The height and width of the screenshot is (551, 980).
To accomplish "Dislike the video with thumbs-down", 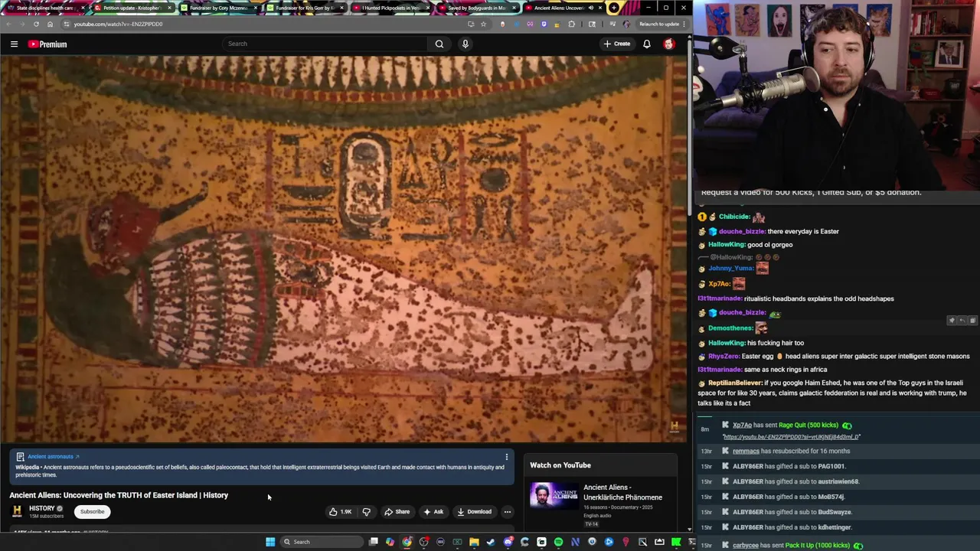I will (x=366, y=511).
